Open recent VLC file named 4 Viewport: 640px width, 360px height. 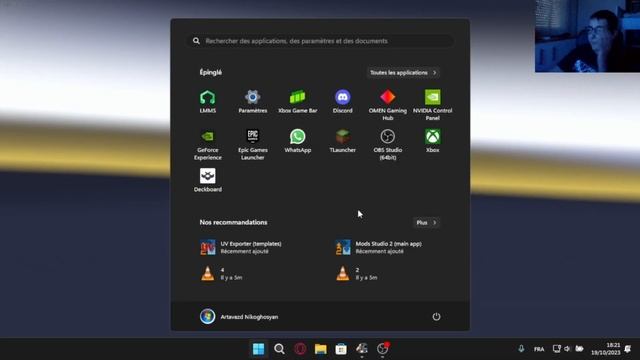point(222,273)
